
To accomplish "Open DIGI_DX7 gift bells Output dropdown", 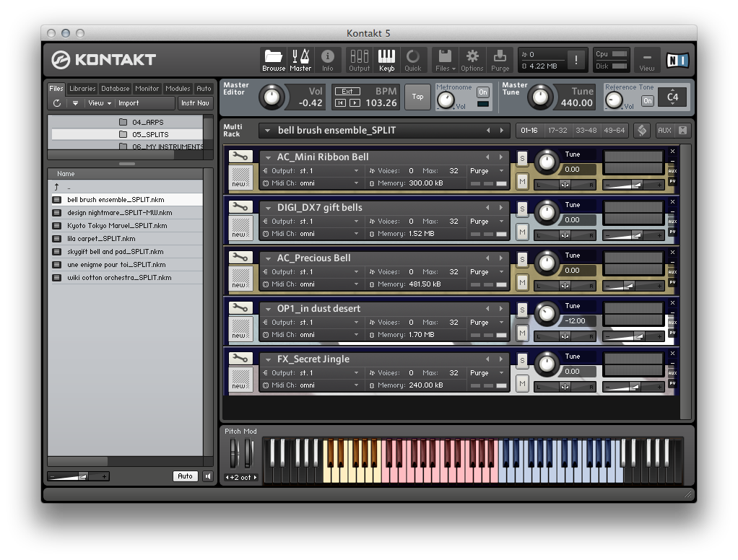I will pyautogui.click(x=356, y=221).
